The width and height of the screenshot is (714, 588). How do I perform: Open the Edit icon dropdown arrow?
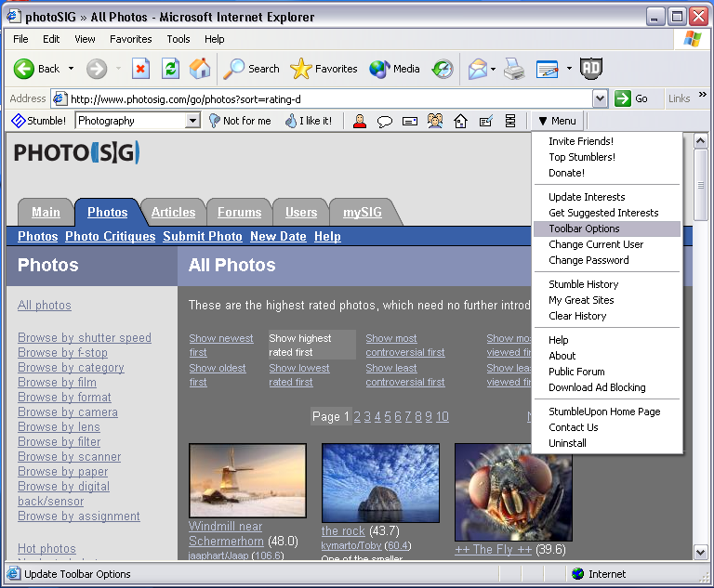(569, 69)
